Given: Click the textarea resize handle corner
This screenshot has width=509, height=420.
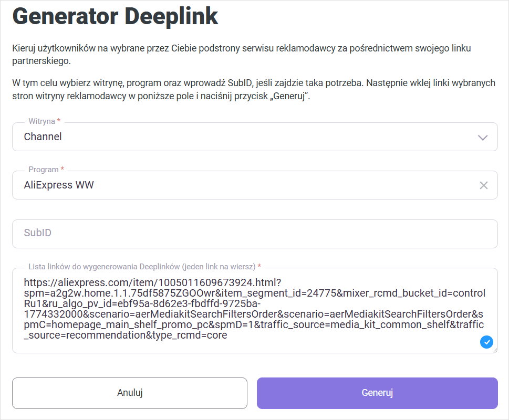Looking at the screenshot, I should pos(494,350).
